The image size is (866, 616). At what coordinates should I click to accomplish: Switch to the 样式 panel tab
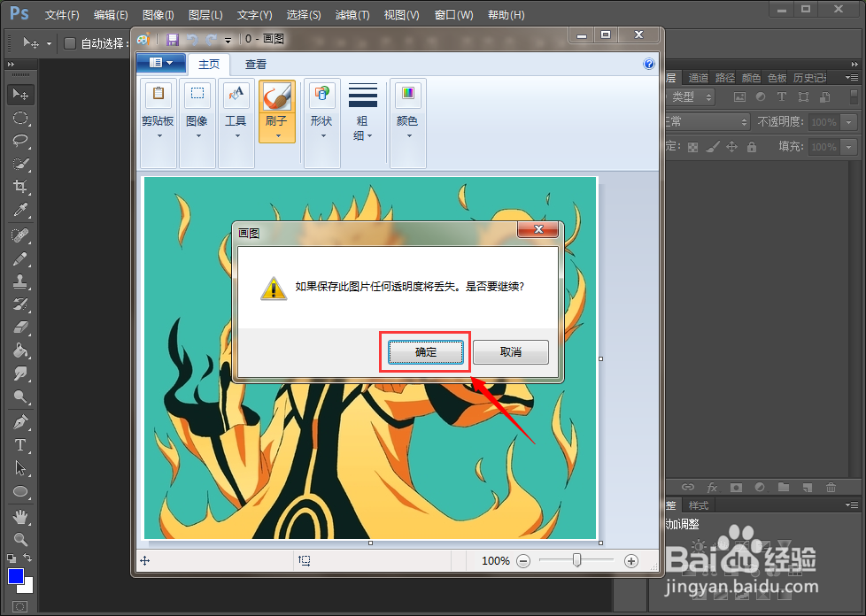pyautogui.click(x=698, y=505)
